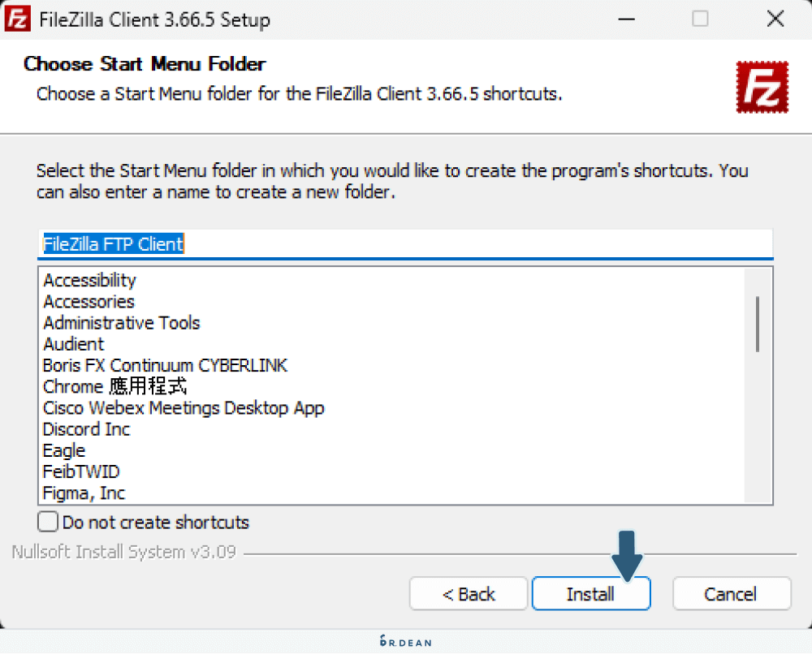Click the Start Menu folder name field
The height and width of the screenshot is (654, 812).
tap(404, 244)
